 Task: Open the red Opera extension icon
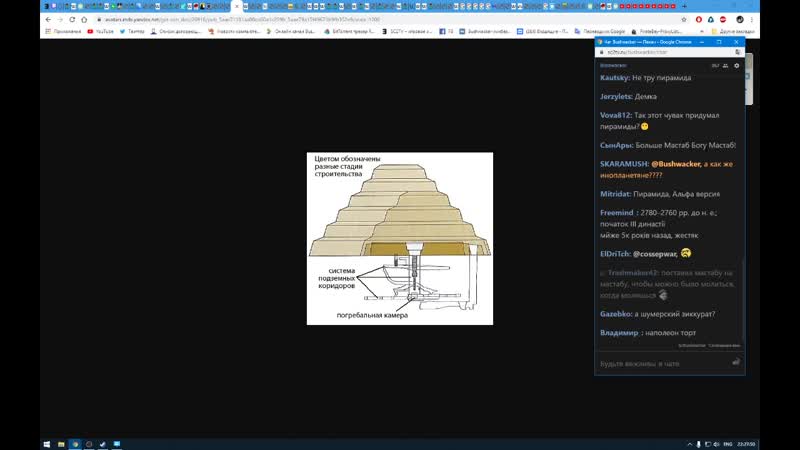point(698,19)
